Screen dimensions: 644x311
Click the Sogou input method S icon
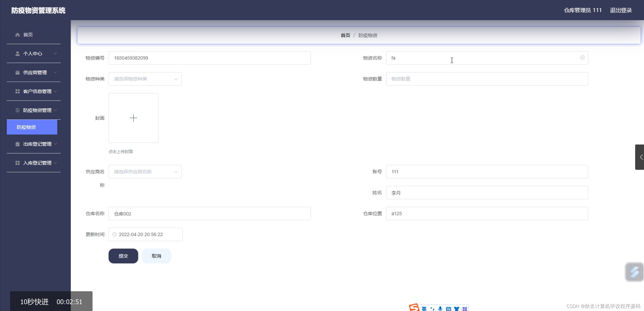tap(414, 307)
